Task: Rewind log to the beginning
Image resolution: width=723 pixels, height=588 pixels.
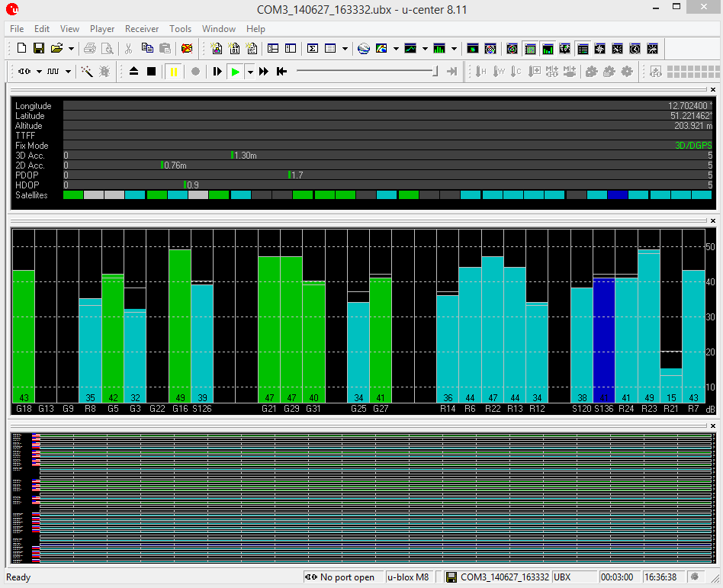Action: click(281, 72)
